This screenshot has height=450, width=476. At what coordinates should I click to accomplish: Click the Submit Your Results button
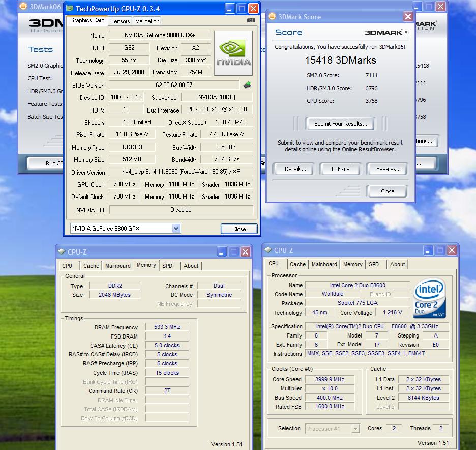tap(340, 124)
